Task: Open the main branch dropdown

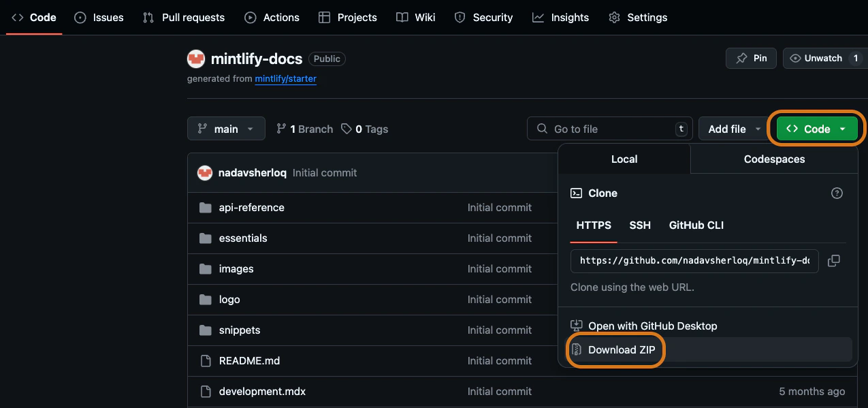Action: click(x=226, y=129)
